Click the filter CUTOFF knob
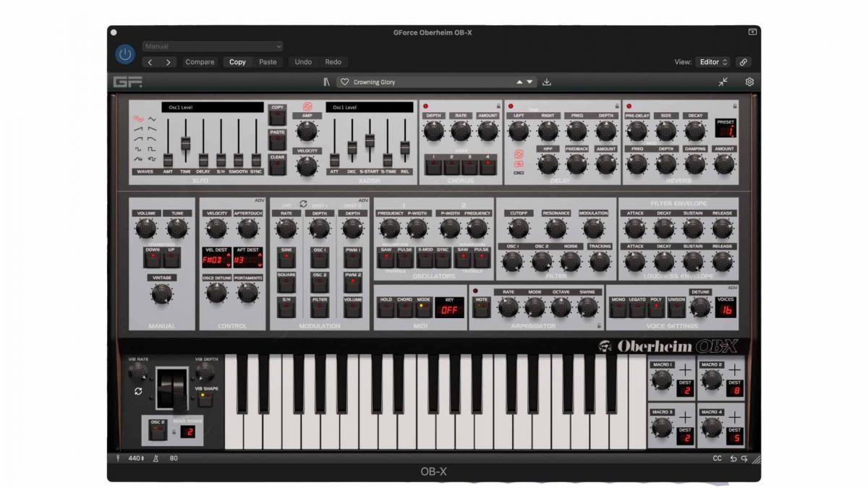This screenshot has height=488, width=868. [518, 228]
